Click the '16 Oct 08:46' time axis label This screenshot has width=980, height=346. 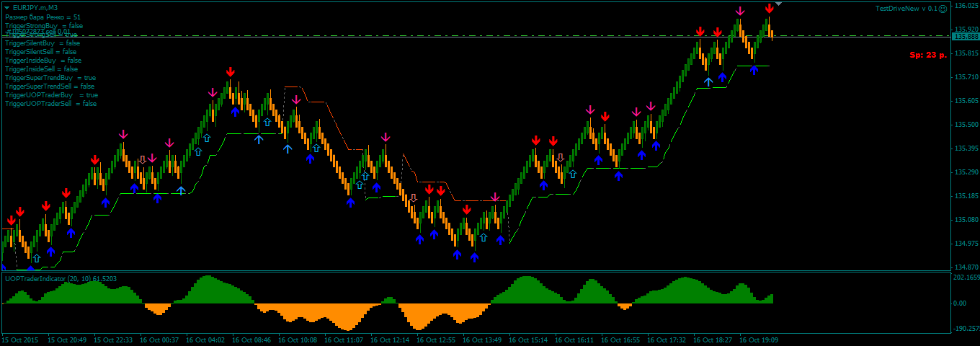pos(251,340)
